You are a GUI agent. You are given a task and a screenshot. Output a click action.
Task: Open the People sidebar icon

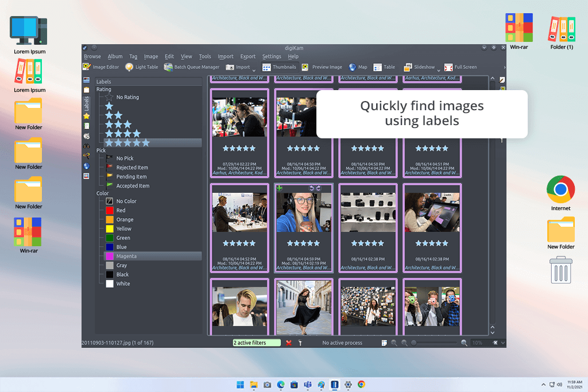click(87, 176)
